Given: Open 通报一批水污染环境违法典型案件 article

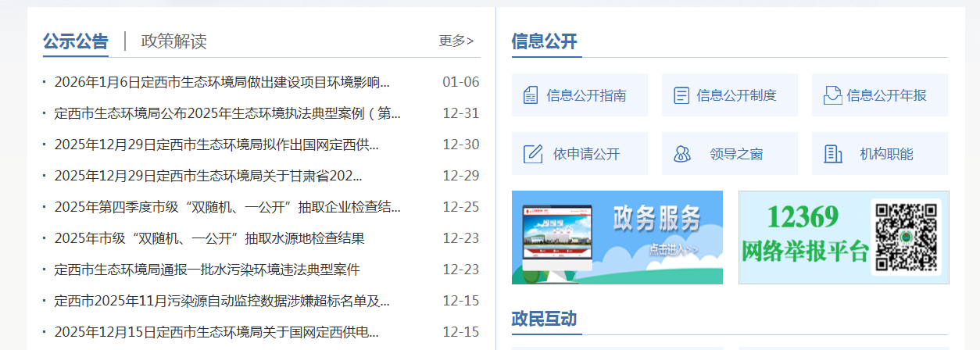Looking at the screenshot, I should (x=207, y=270).
